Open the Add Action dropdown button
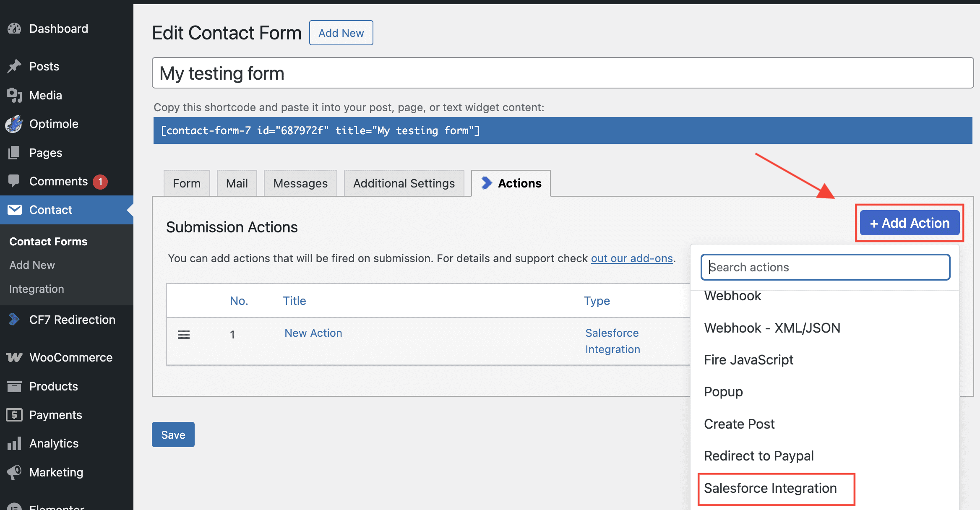This screenshot has height=510, width=980. [910, 223]
